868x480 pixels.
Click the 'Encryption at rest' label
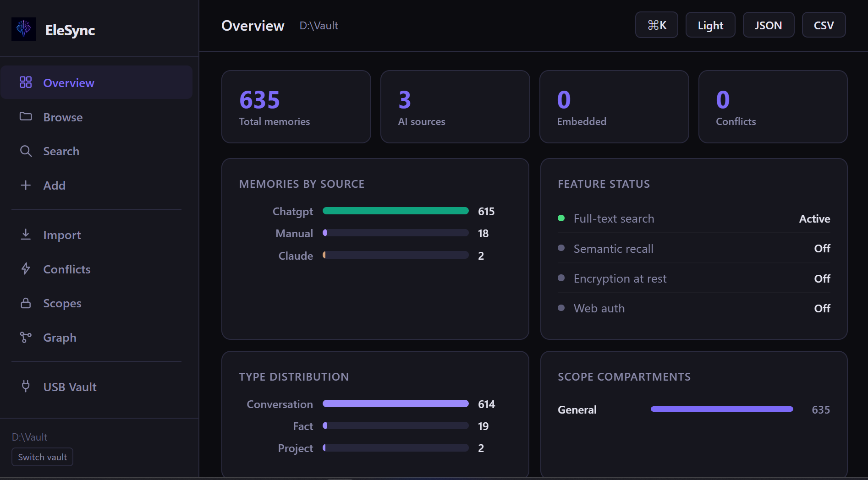[x=620, y=278]
